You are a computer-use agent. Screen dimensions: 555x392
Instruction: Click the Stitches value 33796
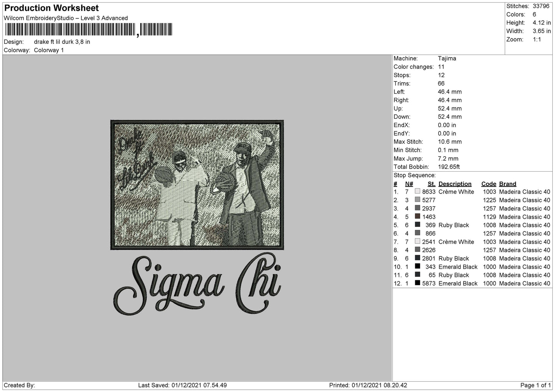click(541, 6)
